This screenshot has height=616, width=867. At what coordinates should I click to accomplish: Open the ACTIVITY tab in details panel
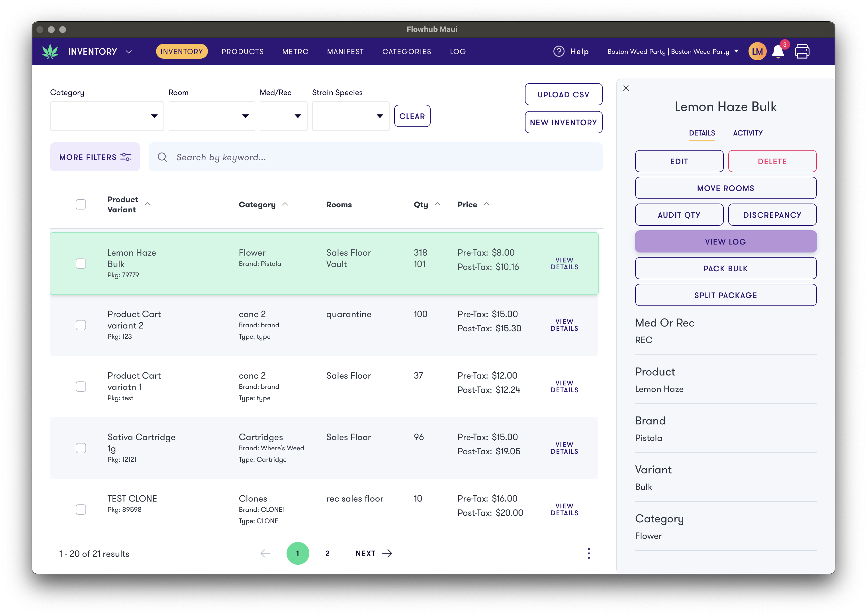point(747,133)
